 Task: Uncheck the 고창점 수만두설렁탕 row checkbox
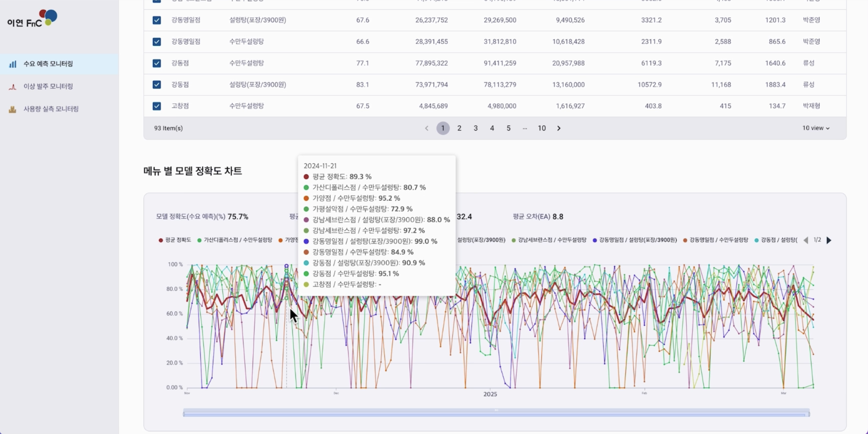[x=157, y=106]
